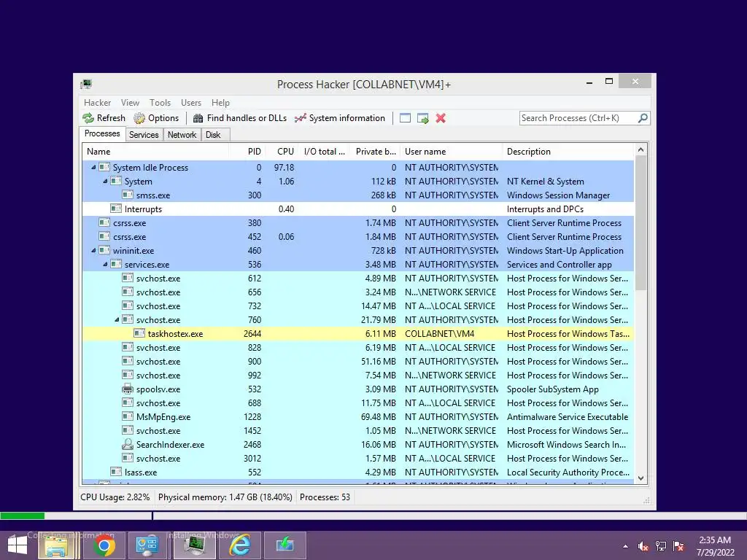Click the Process Hacker taskbar icon

194,545
